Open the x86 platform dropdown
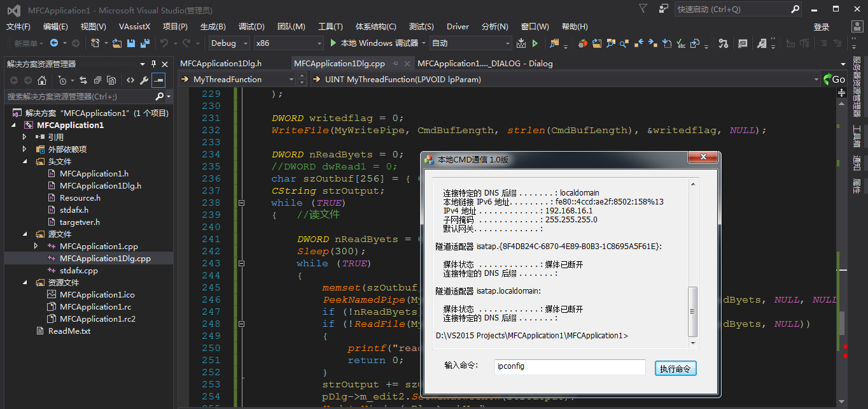The image size is (868, 409). point(289,43)
